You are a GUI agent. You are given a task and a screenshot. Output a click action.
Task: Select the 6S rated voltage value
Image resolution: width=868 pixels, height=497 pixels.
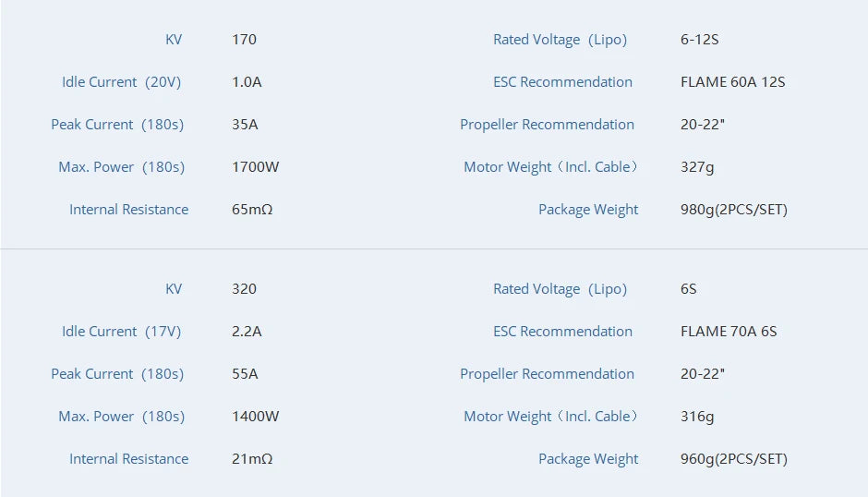coord(689,289)
